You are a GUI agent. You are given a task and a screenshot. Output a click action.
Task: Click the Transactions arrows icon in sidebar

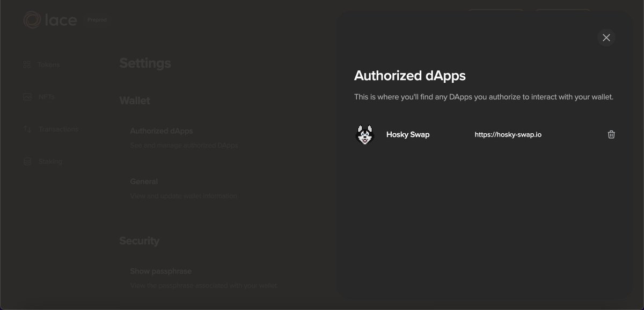click(x=27, y=129)
